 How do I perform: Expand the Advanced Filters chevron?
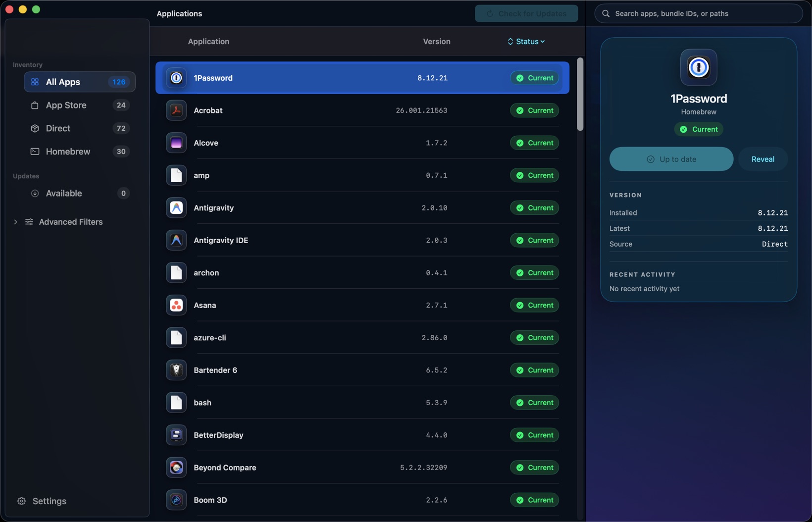coord(15,222)
